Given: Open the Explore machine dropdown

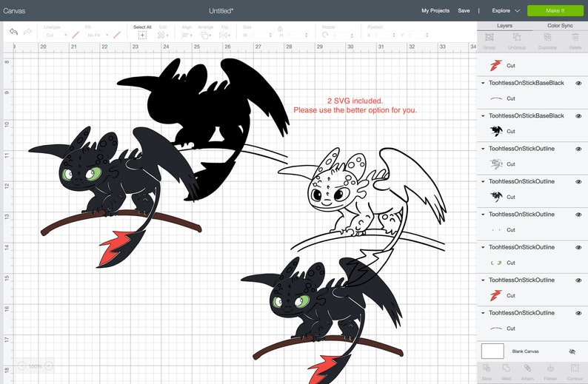Looking at the screenshot, I should pos(506,11).
